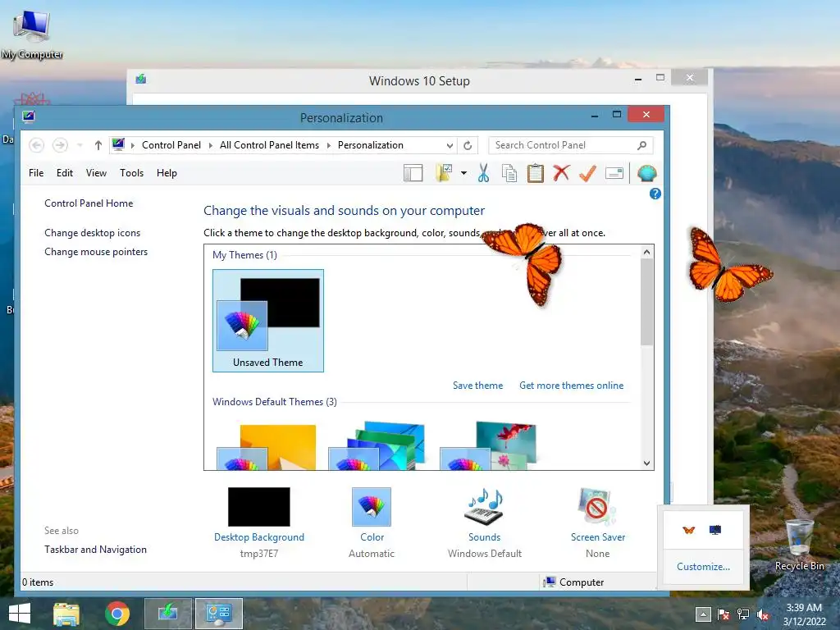The image size is (840, 630).
Task: Select the orange Windows default theme
Action: coord(267,447)
